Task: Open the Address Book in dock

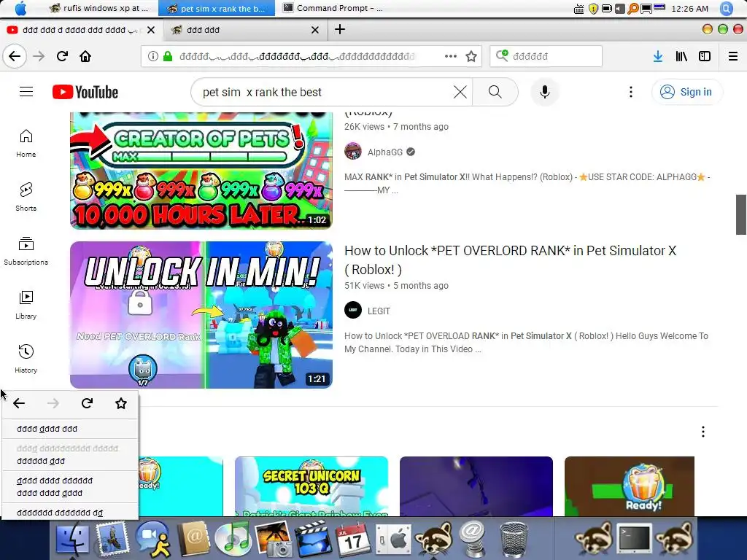Action: coord(193,539)
